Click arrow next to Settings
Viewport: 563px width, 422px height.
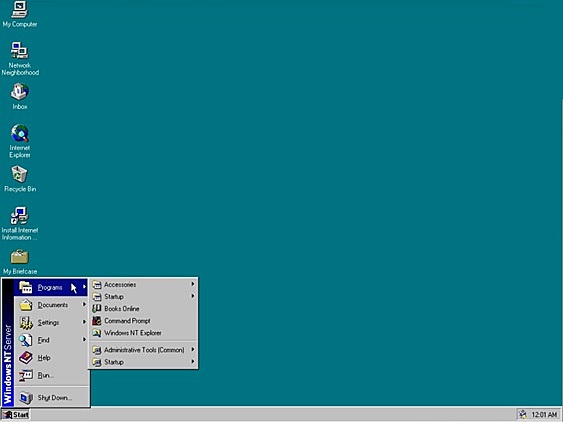point(84,322)
